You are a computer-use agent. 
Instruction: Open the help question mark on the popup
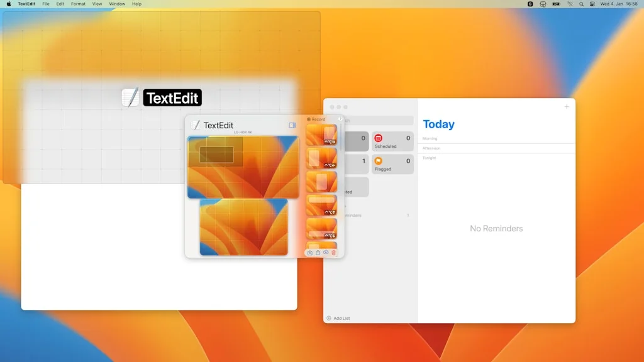click(340, 119)
